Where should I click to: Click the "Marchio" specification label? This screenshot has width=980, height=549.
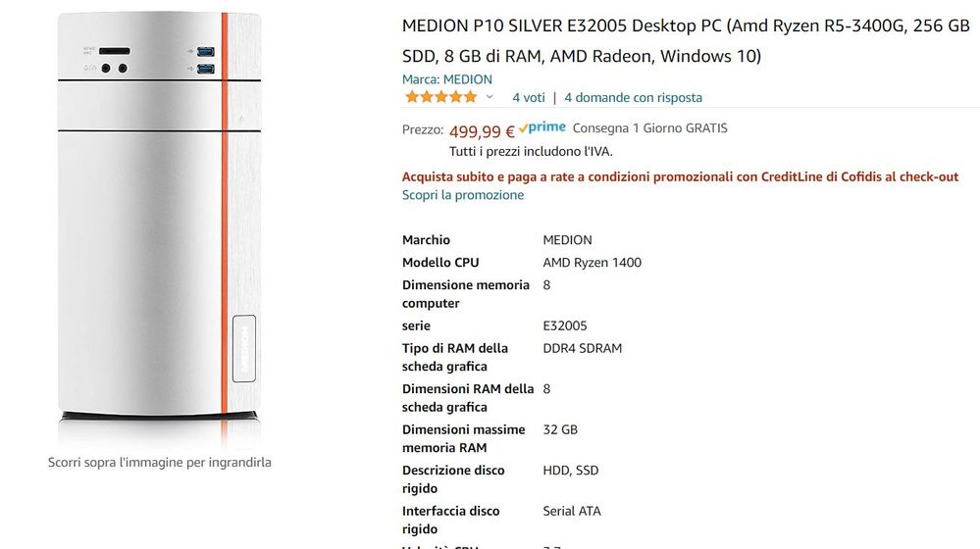tap(426, 240)
